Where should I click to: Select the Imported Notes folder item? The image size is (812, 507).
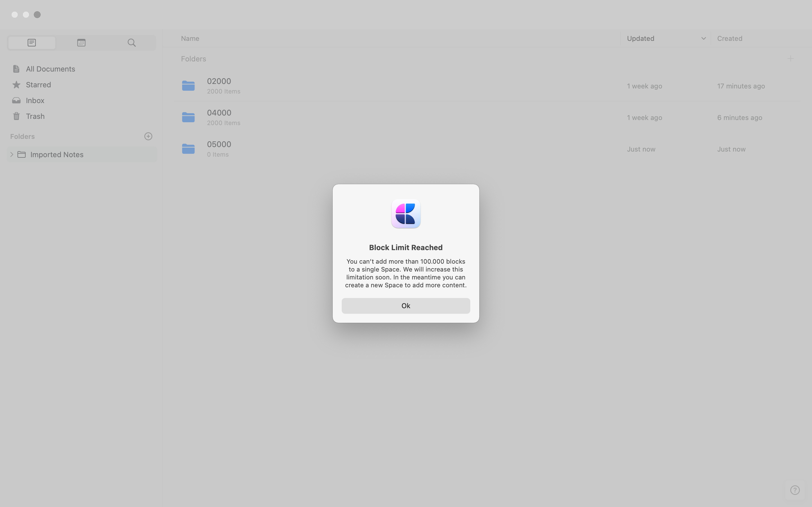[x=57, y=154]
